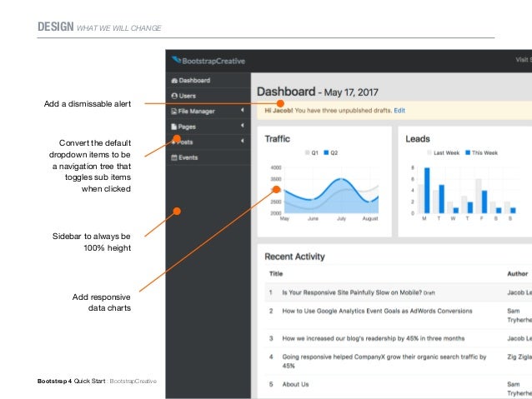Open the Dashboard sidebar item
Viewport: 532px width, 399px height.
tap(208, 80)
